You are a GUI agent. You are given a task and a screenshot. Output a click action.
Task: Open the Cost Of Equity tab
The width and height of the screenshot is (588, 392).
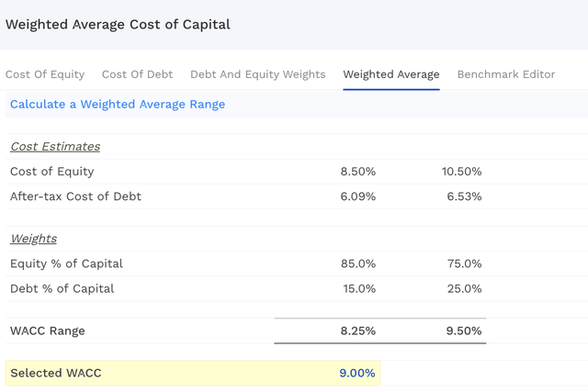tap(45, 74)
